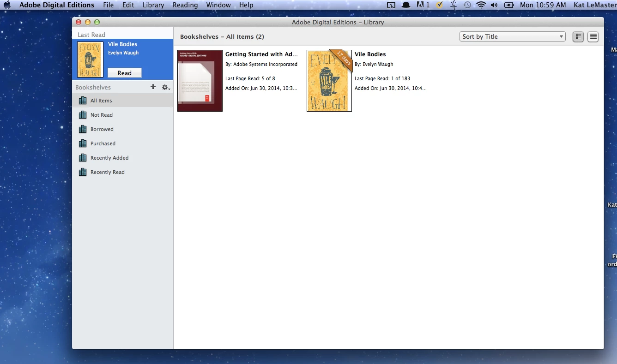Click the All Items bookshelf icon

point(83,101)
